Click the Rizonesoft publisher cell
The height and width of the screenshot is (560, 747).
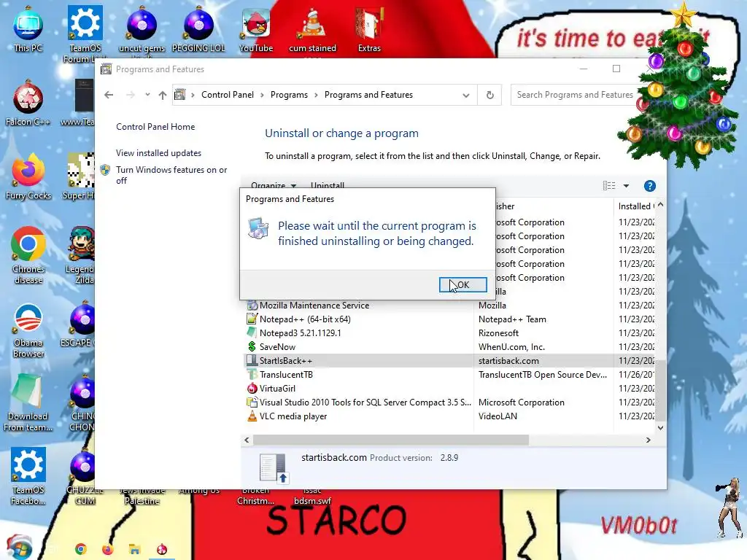tap(498, 332)
